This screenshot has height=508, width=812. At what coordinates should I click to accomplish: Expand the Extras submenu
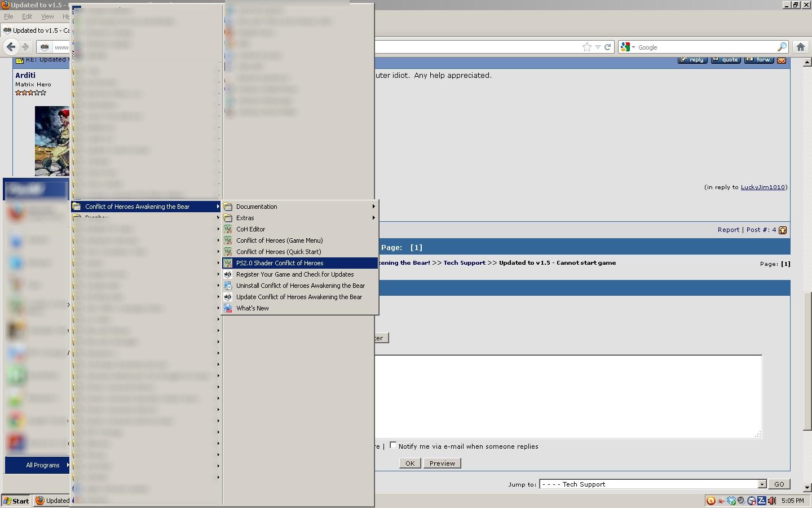300,218
